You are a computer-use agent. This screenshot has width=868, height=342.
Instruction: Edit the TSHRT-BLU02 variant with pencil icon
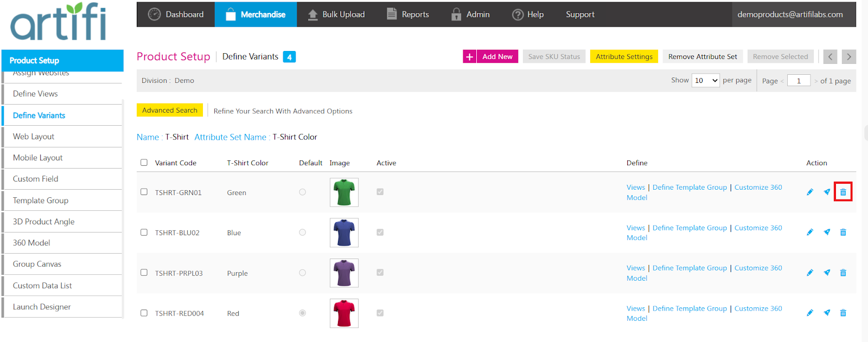click(810, 232)
